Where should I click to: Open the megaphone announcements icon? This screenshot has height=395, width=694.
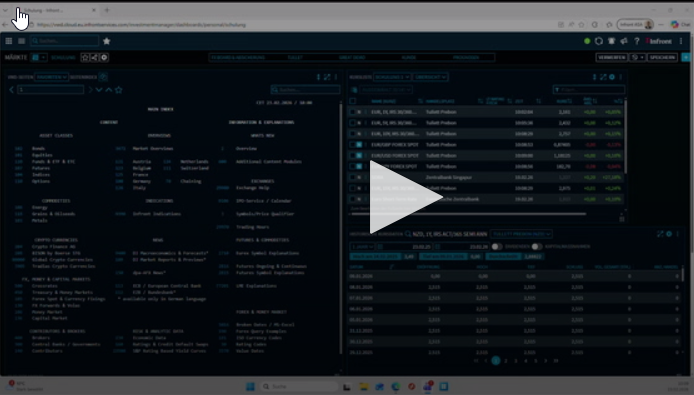tap(624, 41)
